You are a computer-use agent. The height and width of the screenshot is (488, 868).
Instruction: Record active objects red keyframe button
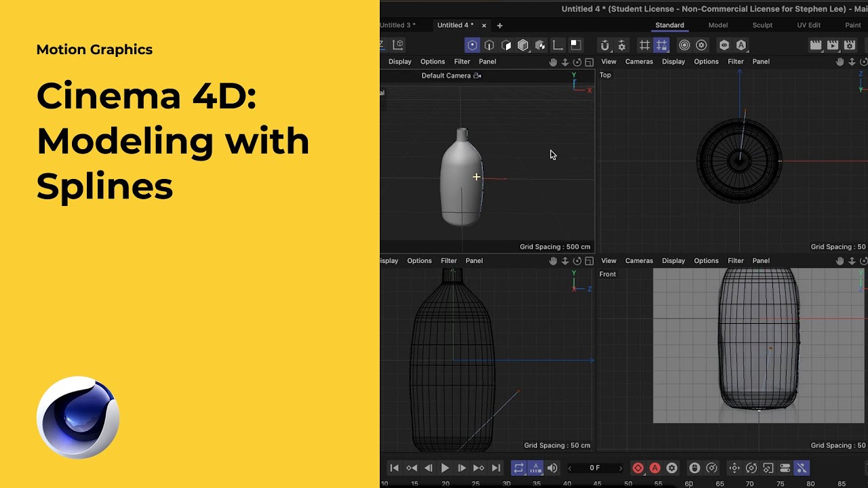coord(637,468)
